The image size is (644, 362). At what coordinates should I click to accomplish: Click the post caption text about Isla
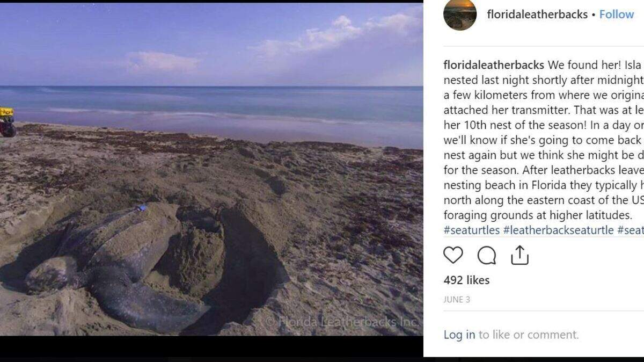[x=543, y=140]
